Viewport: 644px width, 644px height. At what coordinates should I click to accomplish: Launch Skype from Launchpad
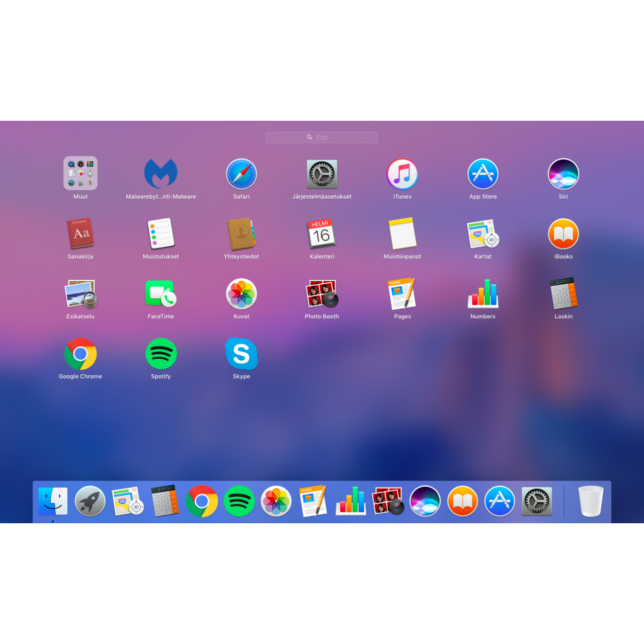click(242, 354)
